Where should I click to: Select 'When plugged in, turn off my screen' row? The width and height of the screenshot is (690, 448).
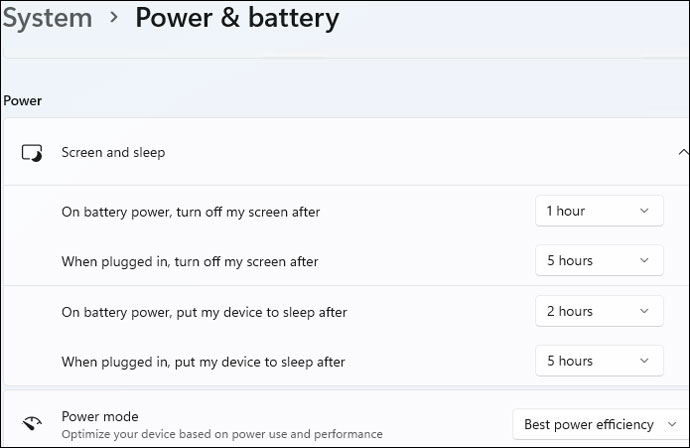click(x=190, y=262)
